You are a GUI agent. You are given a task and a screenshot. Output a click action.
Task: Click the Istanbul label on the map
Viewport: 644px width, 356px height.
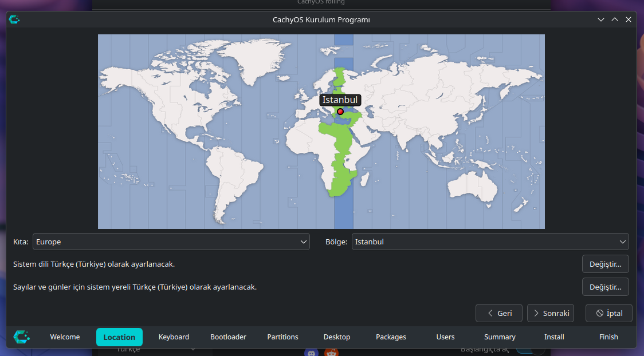click(x=340, y=100)
